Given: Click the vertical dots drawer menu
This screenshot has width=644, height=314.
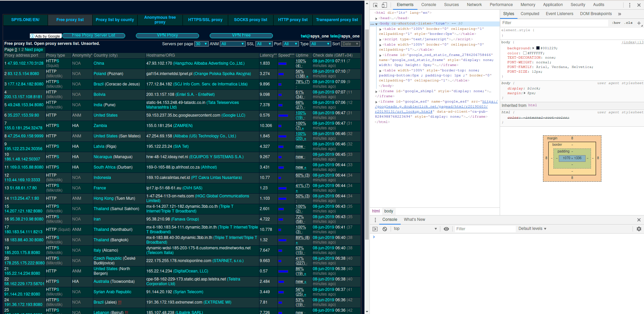Looking at the screenshot, I should pyautogui.click(x=375, y=219).
